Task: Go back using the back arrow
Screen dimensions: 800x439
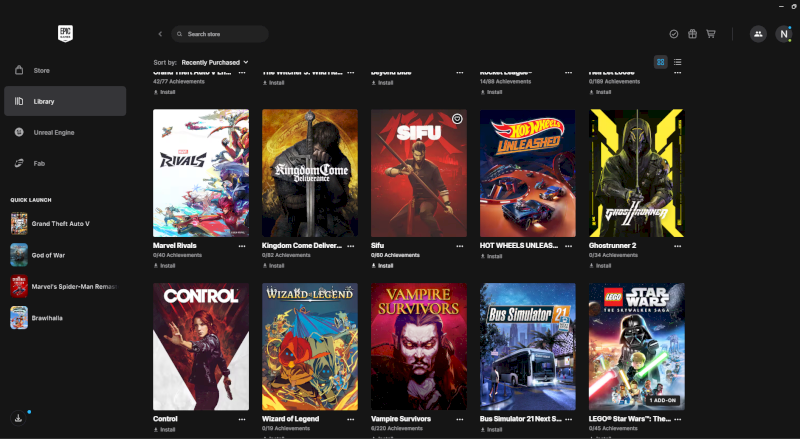Action: point(160,34)
